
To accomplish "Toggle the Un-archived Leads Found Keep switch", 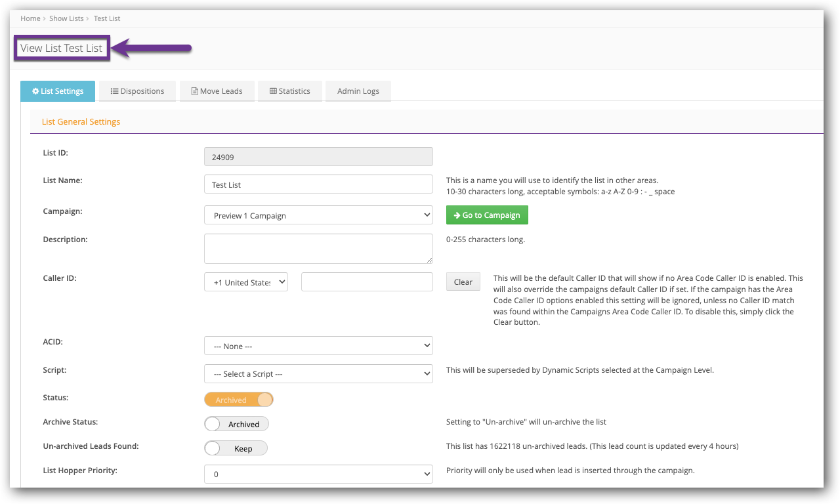I will [x=236, y=448].
